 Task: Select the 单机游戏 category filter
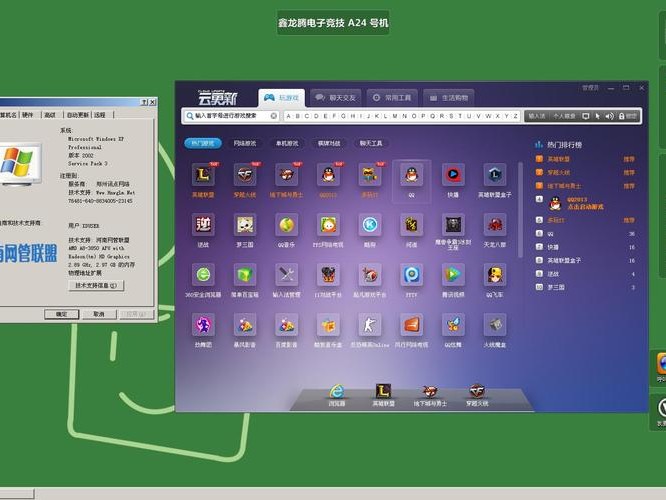click(x=287, y=144)
